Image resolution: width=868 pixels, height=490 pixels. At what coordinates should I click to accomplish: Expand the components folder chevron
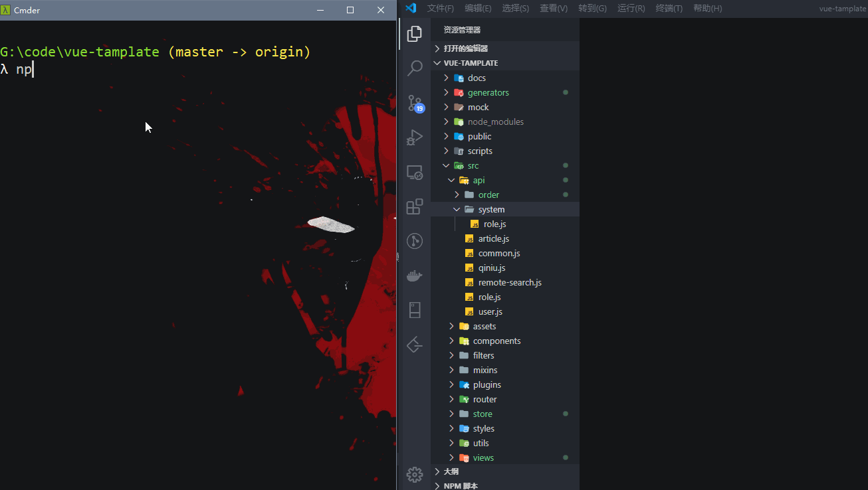[452, 341]
